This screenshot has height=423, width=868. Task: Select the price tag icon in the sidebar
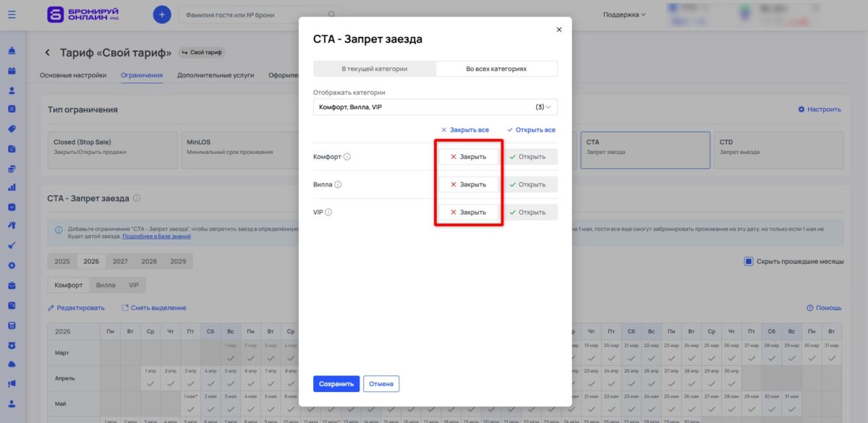pos(10,128)
